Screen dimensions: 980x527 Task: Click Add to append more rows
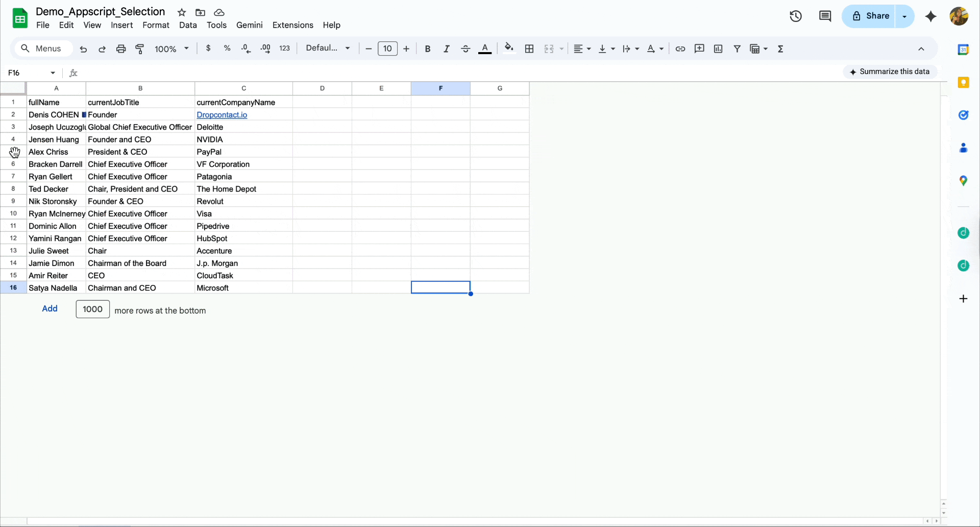point(50,308)
